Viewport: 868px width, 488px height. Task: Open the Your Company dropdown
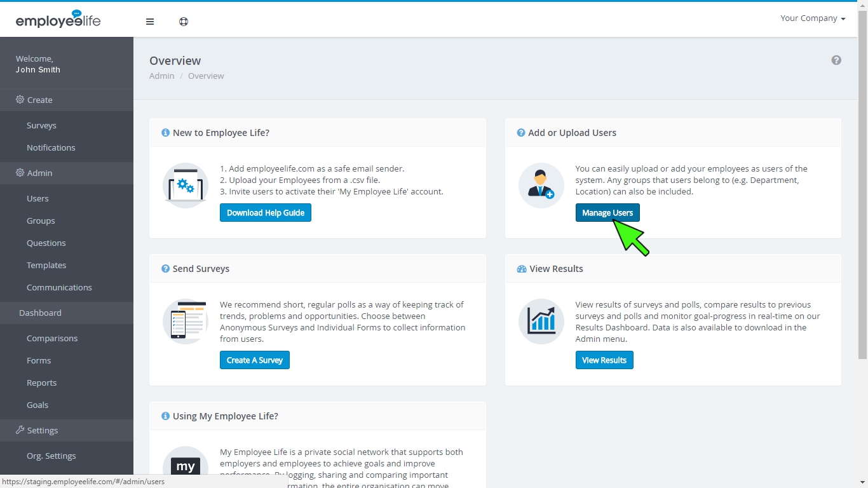pyautogui.click(x=813, y=18)
